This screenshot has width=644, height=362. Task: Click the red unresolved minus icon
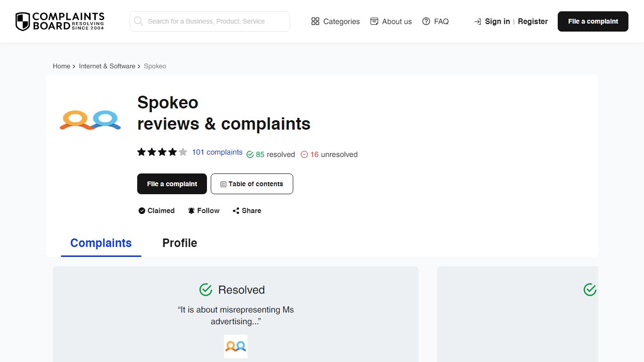pyautogui.click(x=305, y=155)
